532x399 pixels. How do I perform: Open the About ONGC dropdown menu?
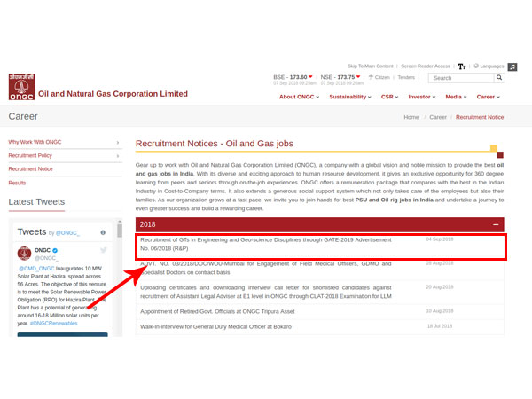coord(299,97)
